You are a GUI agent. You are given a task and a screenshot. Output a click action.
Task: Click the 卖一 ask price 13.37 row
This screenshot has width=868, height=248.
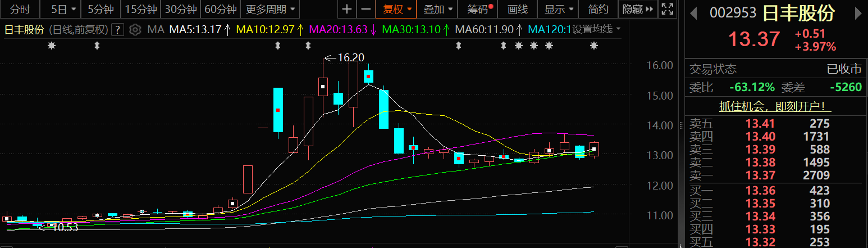(x=775, y=175)
